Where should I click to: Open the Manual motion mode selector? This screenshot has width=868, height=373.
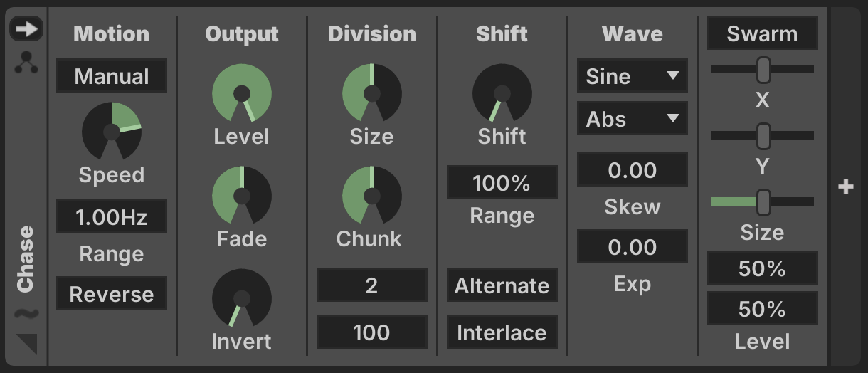pos(112,76)
